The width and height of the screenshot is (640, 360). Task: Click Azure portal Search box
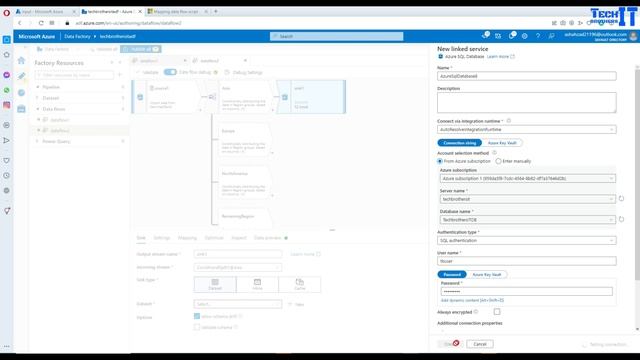pyautogui.click(x=336, y=36)
